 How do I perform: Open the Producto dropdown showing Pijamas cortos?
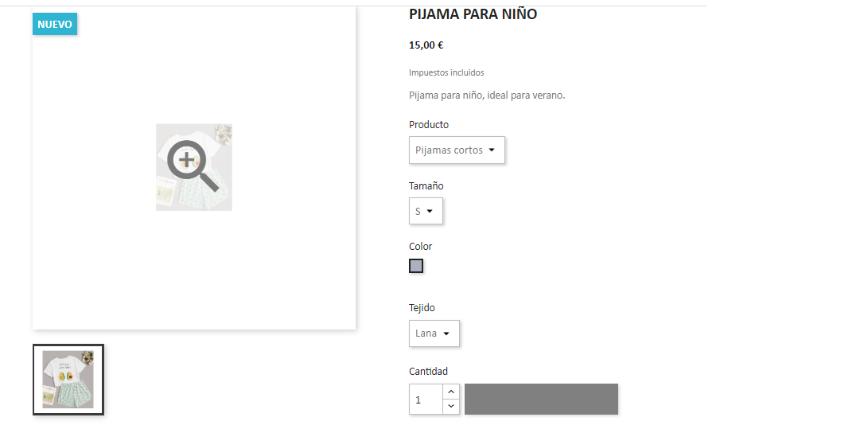pyautogui.click(x=457, y=150)
